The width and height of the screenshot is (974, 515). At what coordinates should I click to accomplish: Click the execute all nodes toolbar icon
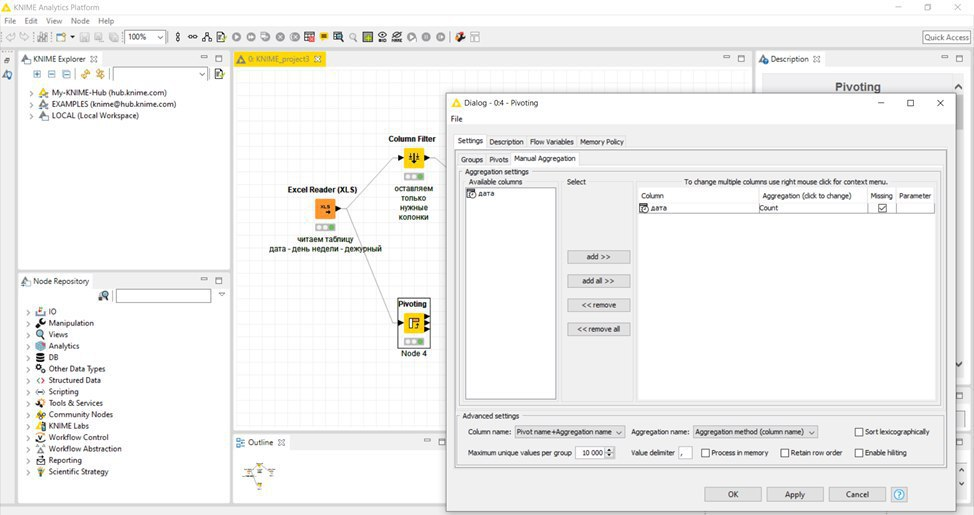pos(251,37)
